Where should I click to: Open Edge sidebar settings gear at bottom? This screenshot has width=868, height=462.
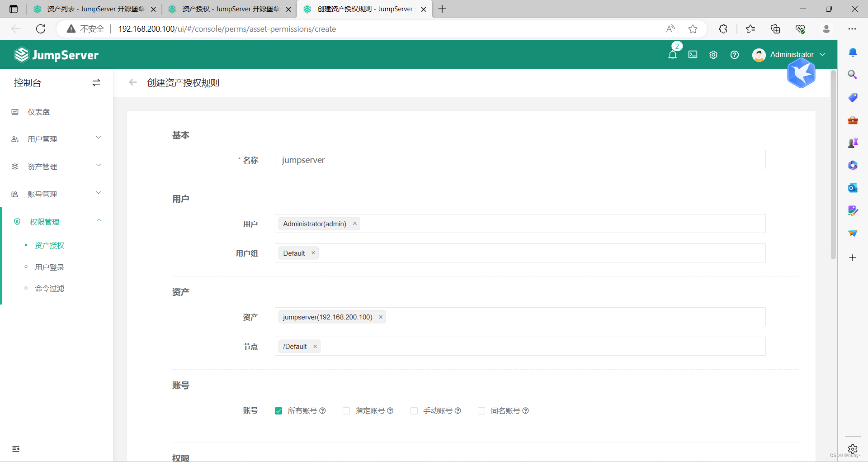pos(853,449)
